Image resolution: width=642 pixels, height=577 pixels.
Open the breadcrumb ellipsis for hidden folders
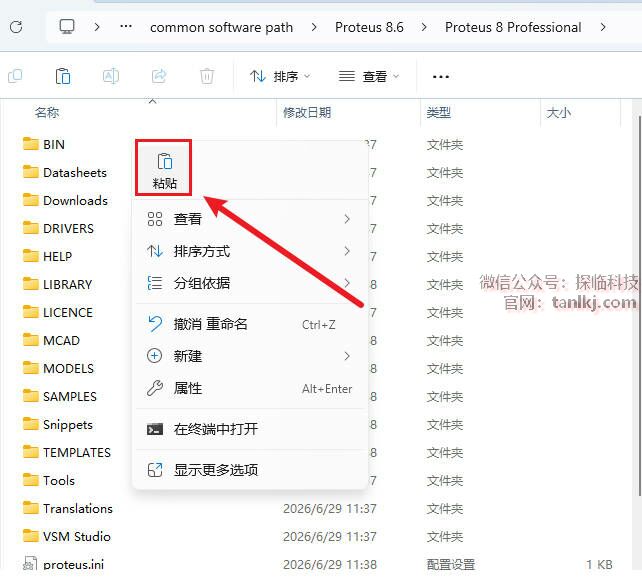tap(126, 27)
